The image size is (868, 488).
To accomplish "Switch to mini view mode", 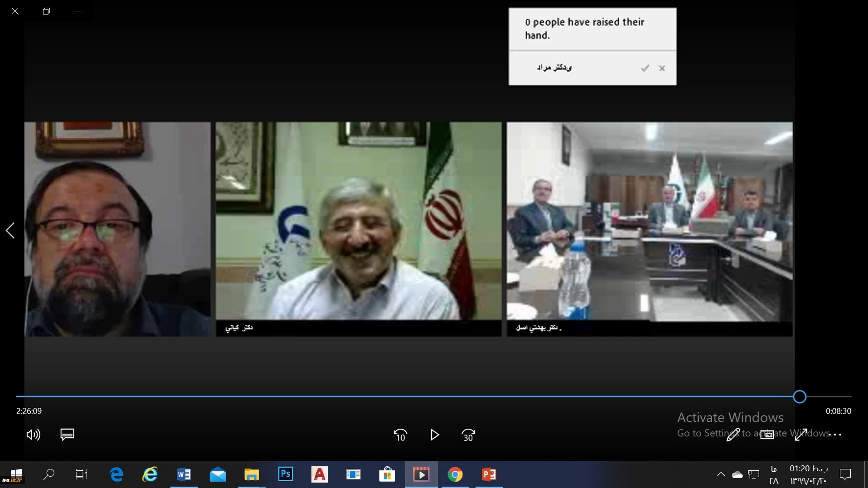I will click(x=767, y=435).
